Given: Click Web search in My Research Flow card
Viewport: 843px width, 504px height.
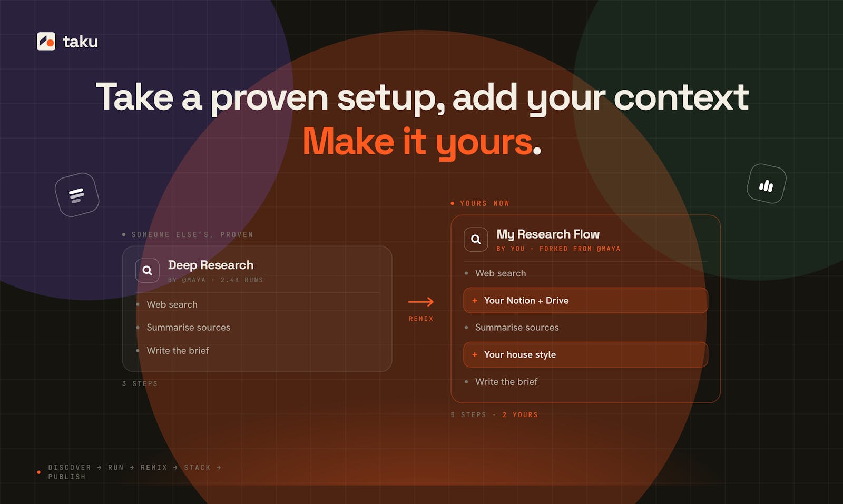Looking at the screenshot, I should [x=501, y=273].
